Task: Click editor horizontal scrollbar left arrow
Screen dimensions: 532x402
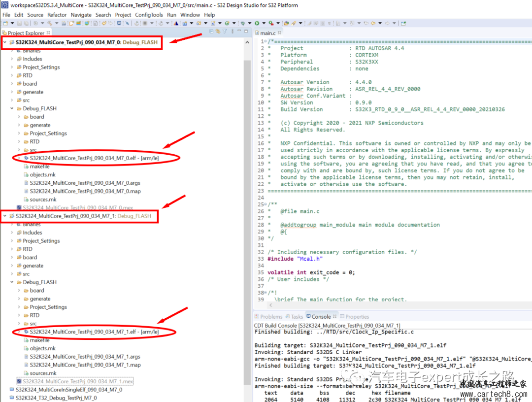Action: [270, 305]
